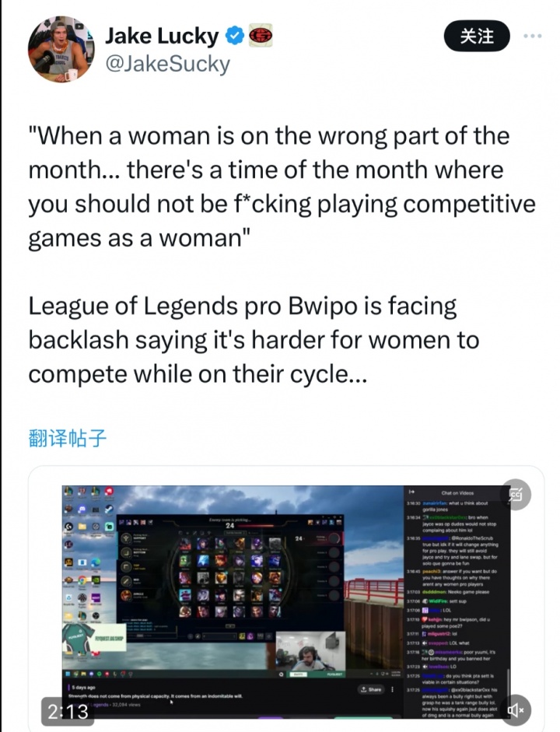Open the @JakeSucky handle
Viewport: 560px width, 732px height.
[167, 64]
